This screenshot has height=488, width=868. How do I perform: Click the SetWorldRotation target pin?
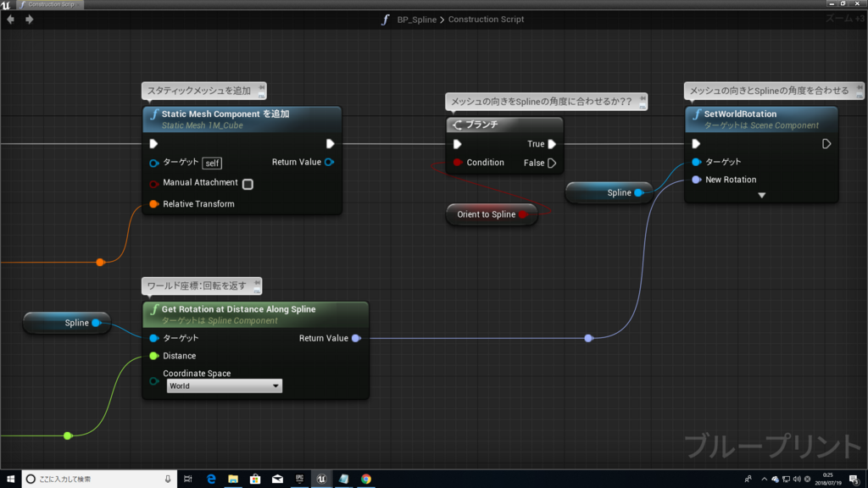click(697, 162)
